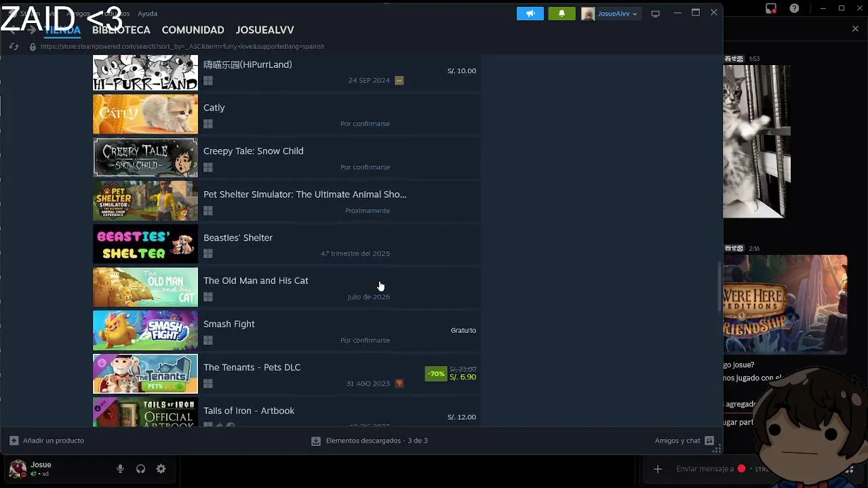
Task: Open 'Elementos descargados - 3 de 3' downloads
Action: pos(370,441)
